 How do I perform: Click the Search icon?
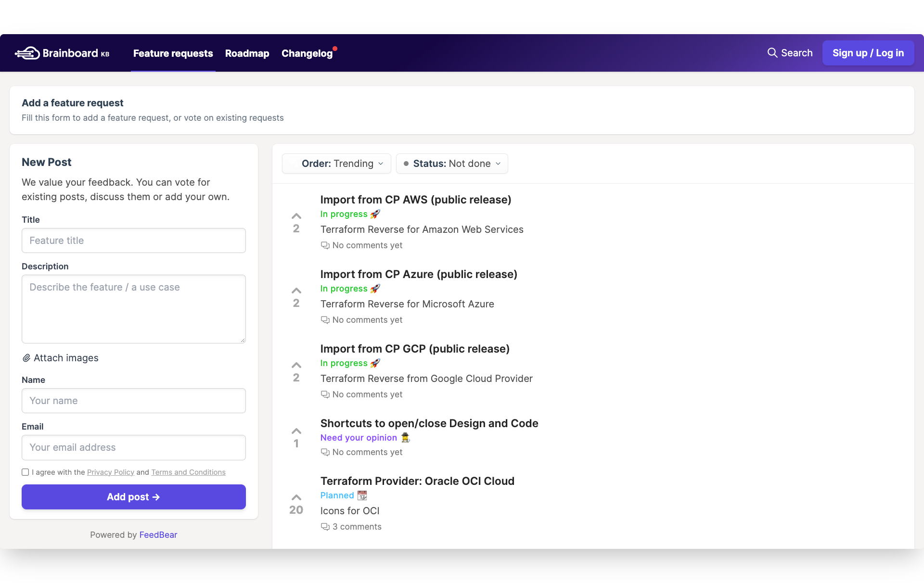pos(771,53)
